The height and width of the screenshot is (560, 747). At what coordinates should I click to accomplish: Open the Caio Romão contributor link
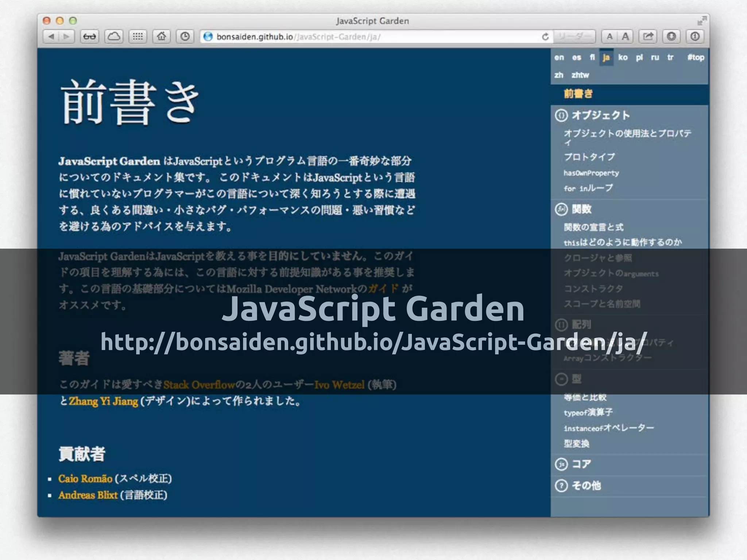[x=85, y=479]
